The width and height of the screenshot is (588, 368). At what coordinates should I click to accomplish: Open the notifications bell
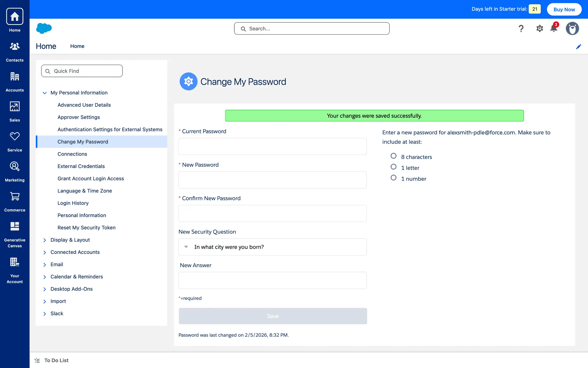(x=554, y=29)
